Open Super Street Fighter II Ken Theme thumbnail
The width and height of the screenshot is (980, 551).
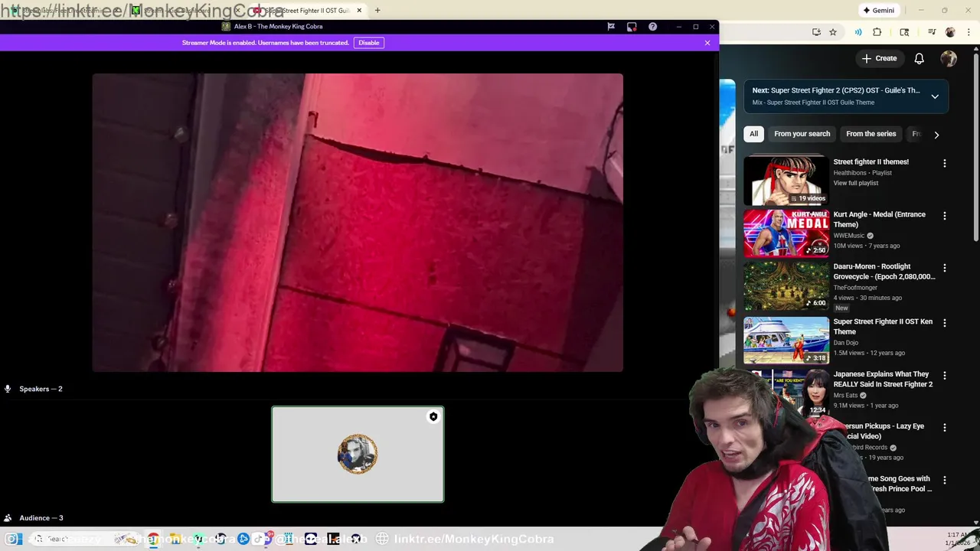786,340
